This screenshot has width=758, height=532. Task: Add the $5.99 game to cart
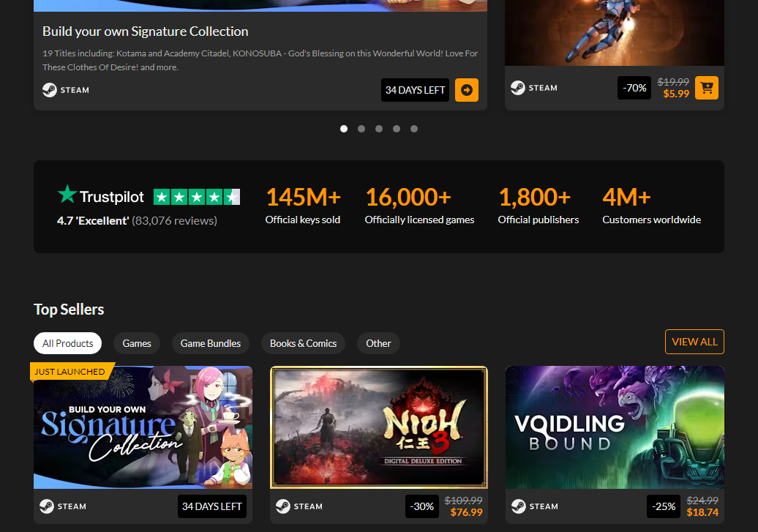coord(707,88)
